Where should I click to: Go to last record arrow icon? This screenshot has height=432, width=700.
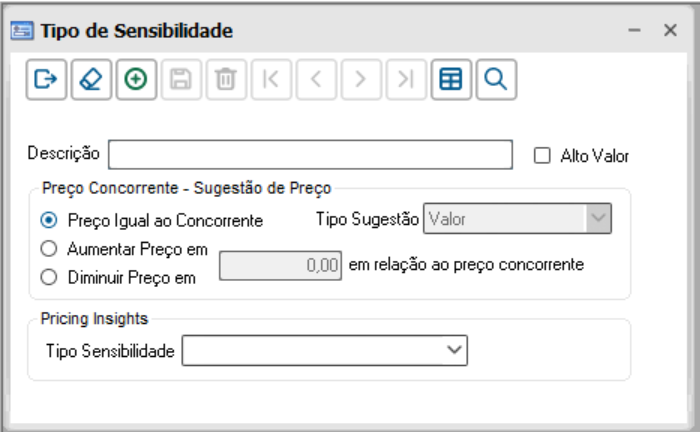(406, 81)
